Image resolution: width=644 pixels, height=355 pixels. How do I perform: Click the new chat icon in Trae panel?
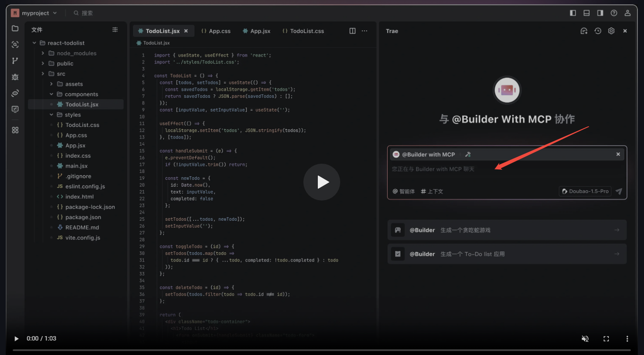(x=584, y=31)
